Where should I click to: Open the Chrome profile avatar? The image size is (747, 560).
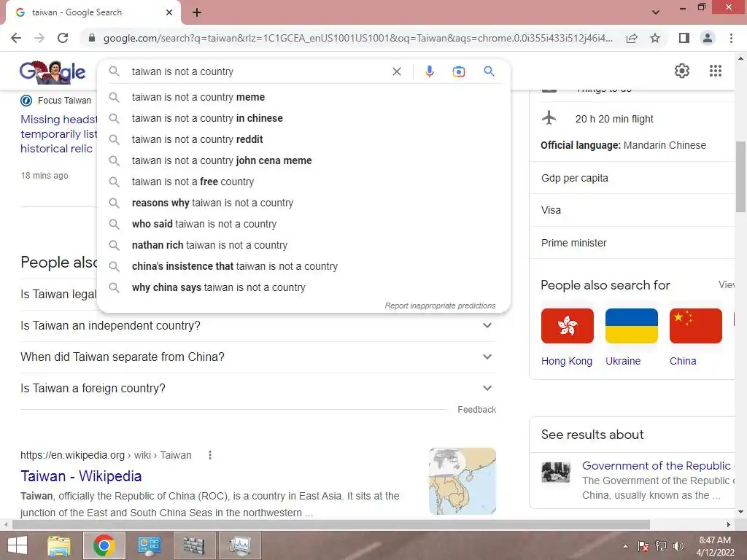click(x=708, y=38)
